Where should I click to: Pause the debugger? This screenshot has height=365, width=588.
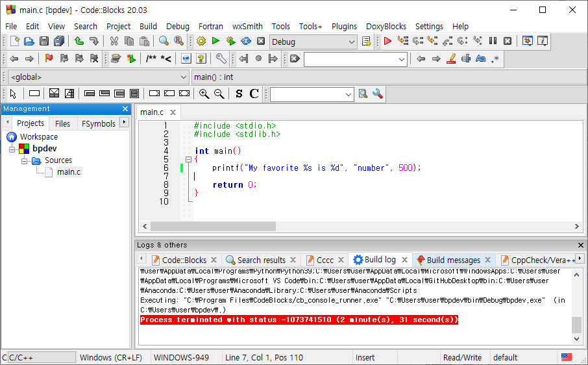coord(493,41)
